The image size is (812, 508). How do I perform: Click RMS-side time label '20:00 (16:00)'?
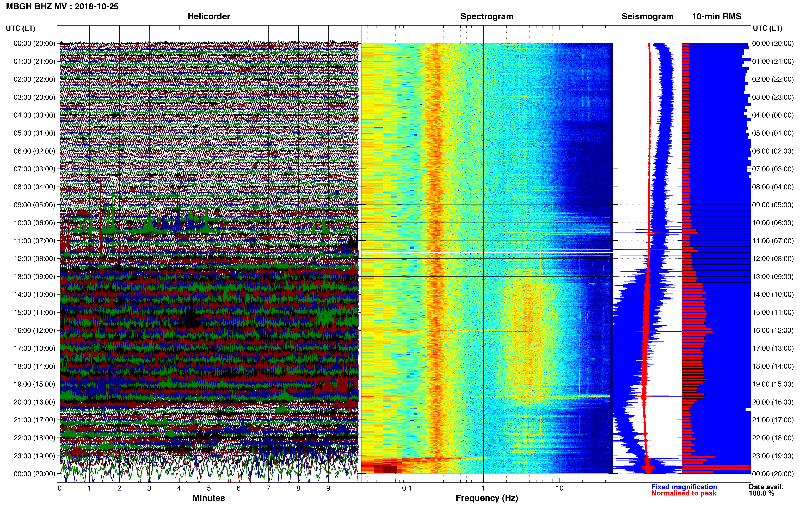(x=773, y=402)
